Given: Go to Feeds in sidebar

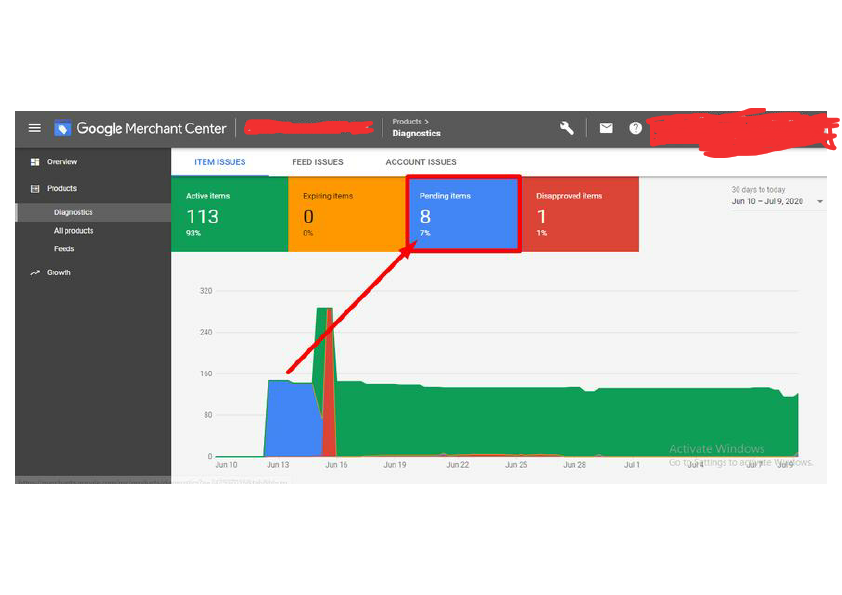Looking at the screenshot, I should (x=64, y=249).
